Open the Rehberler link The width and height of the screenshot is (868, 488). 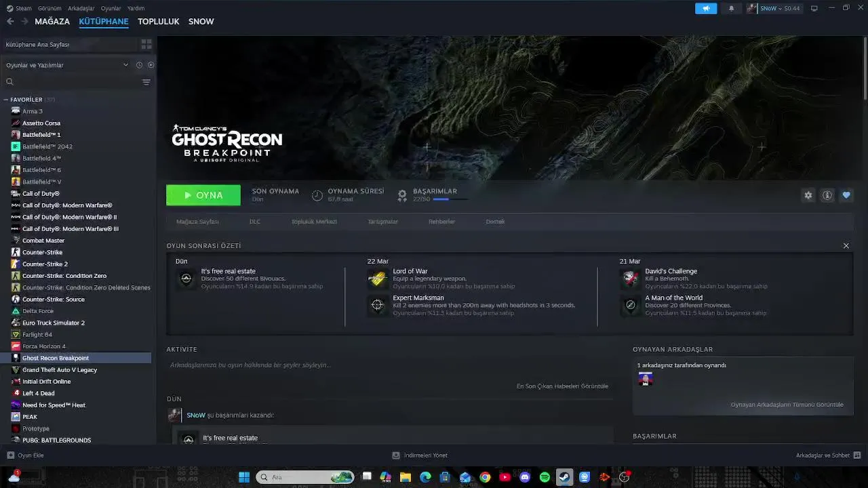(x=441, y=222)
